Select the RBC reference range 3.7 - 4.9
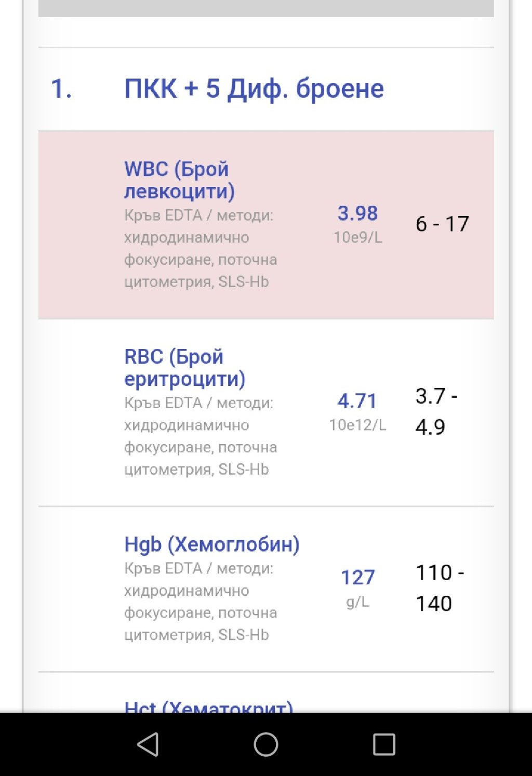Viewport: 532px width, 776px height. [x=436, y=411]
